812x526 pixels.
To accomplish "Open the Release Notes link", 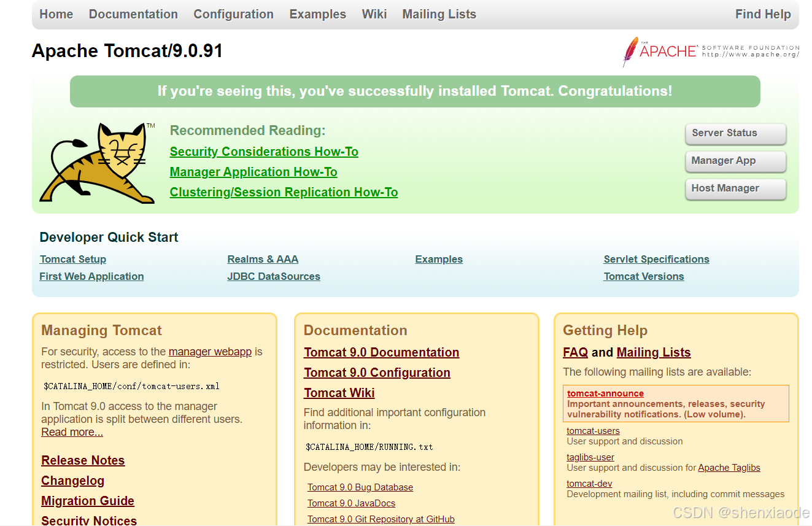I will pyautogui.click(x=83, y=460).
